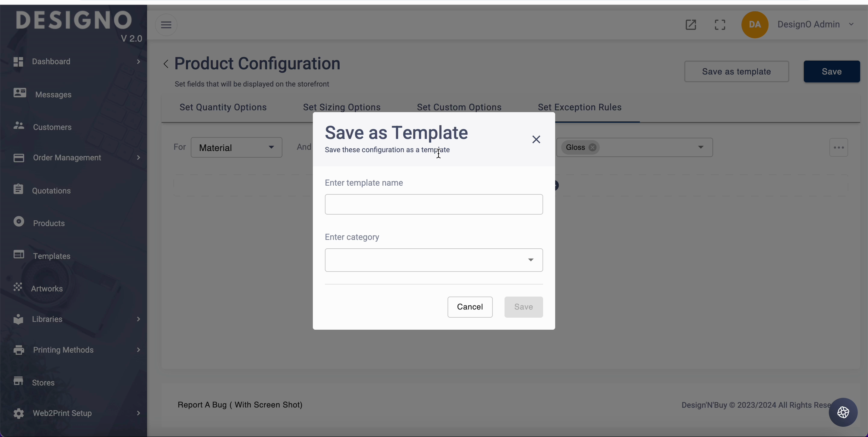
Task: Open Products from sidebar
Action: (49, 223)
